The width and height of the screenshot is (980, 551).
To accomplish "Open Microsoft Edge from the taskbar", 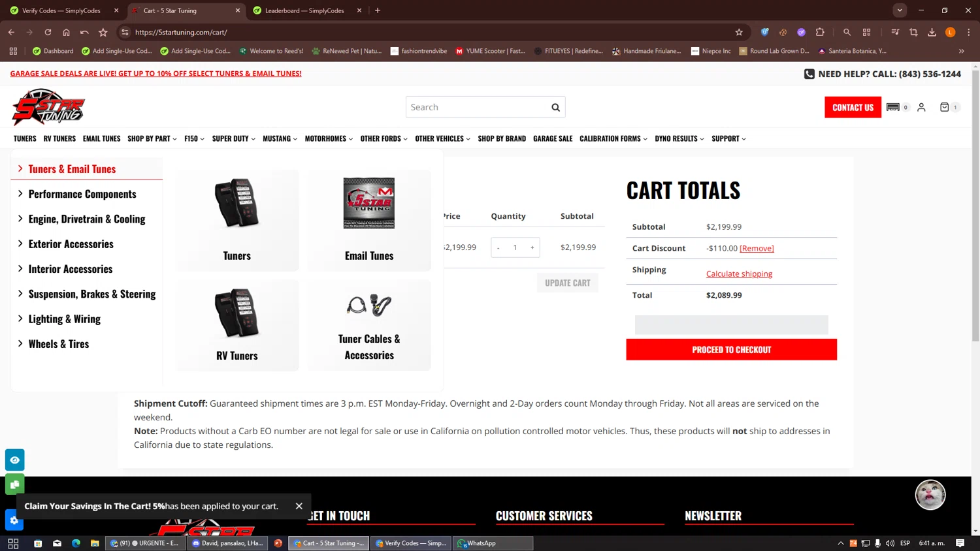I will tap(76, 543).
